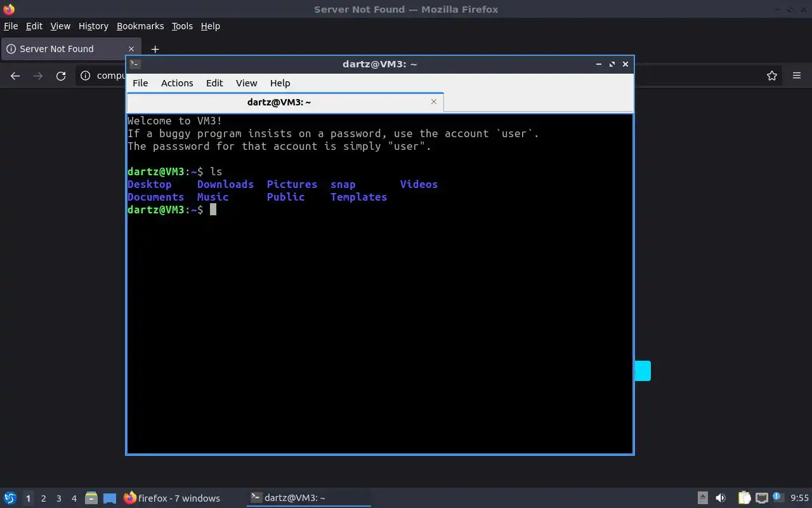
Task: Open the terminal Actions menu
Action: (x=177, y=83)
